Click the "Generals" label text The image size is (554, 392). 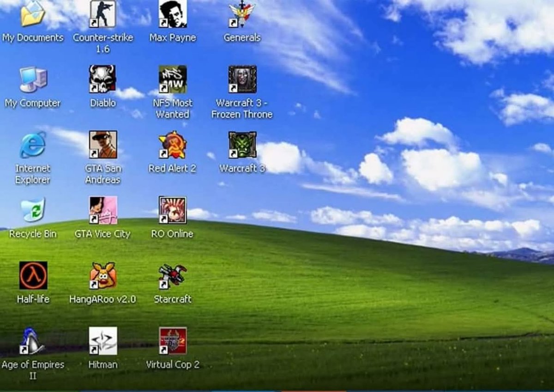[x=242, y=38]
